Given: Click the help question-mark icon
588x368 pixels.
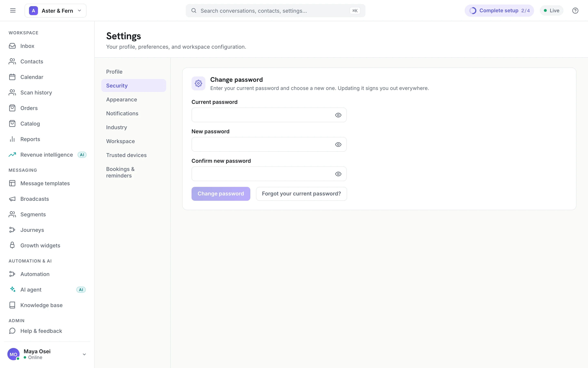Looking at the screenshot, I should tap(575, 10).
